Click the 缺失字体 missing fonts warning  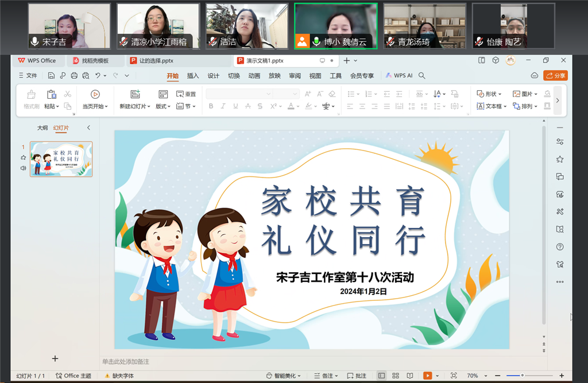click(119, 376)
